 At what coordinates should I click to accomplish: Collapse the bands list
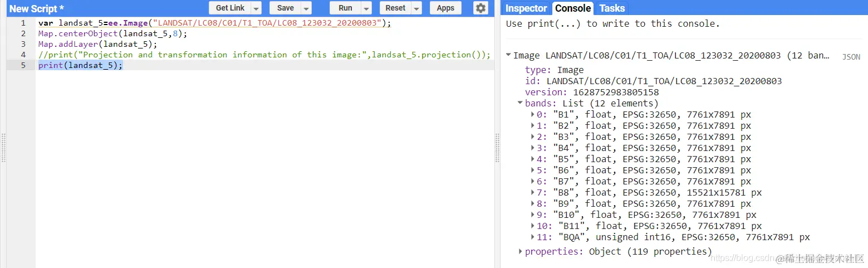pos(520,103)
